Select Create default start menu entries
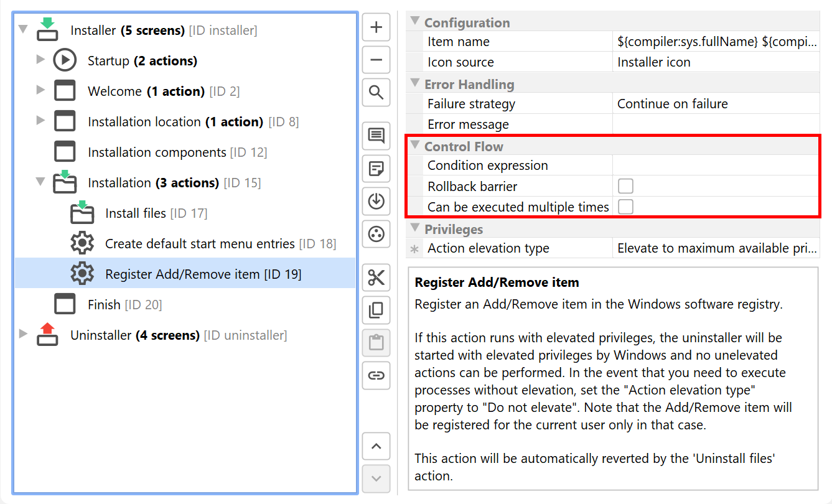 (x=199, y=244)
